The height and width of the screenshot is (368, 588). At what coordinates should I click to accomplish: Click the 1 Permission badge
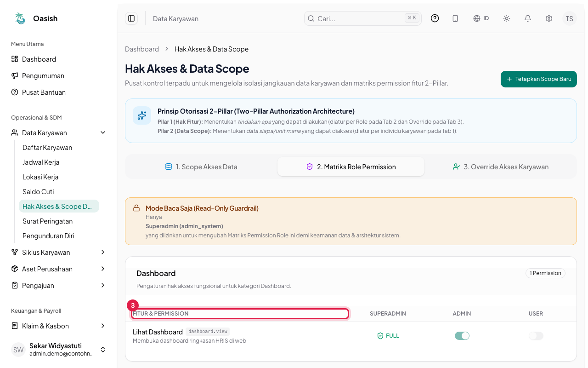(x=545, y=273)
